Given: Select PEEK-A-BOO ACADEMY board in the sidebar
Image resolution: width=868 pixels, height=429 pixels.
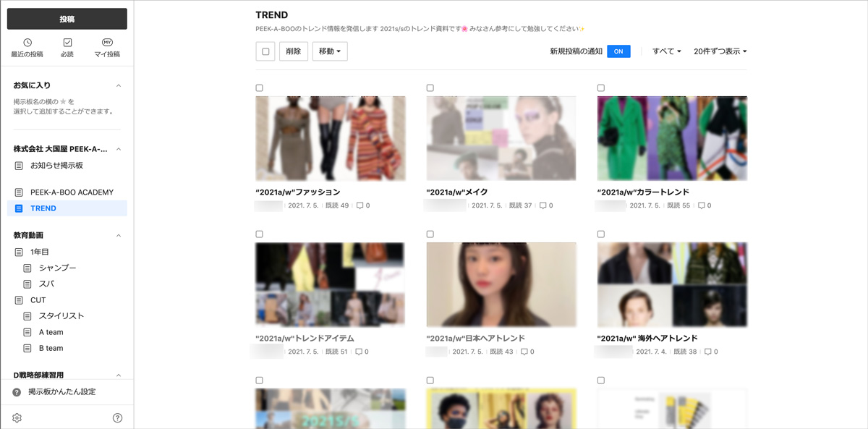Looking at the screenshot, I should tap(72, 192).
